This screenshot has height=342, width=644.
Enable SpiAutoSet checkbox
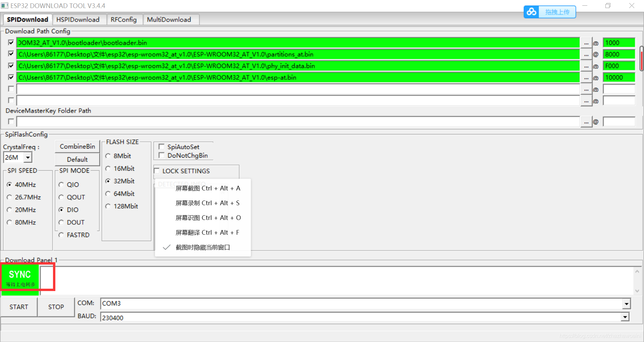click(x=162, y=147)
